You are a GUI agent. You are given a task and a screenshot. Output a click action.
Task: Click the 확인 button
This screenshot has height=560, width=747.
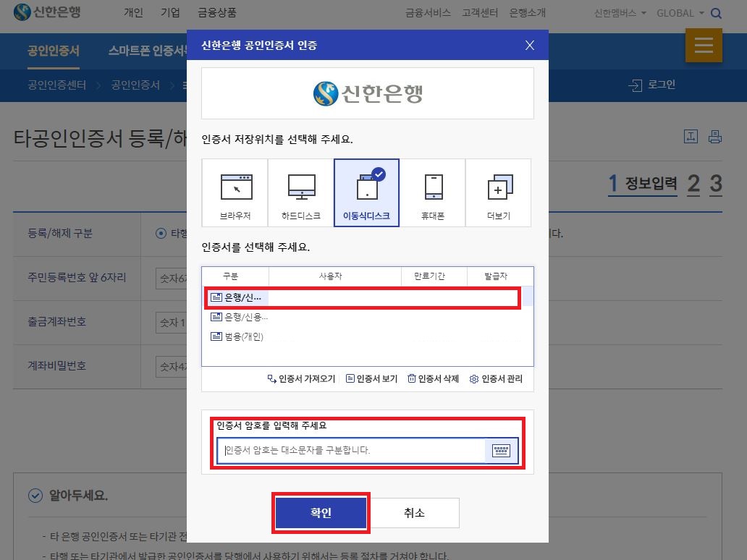coord(321,513)
